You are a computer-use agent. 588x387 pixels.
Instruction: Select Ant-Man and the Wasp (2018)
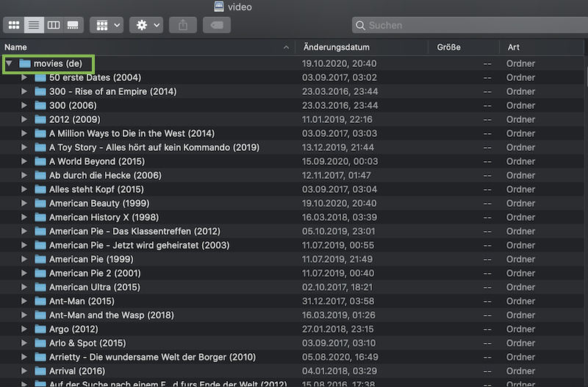[292, 315]
